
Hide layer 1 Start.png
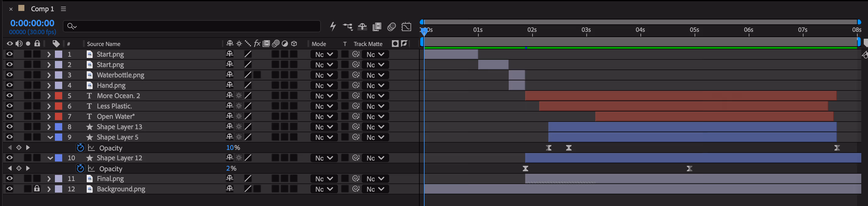9,54
